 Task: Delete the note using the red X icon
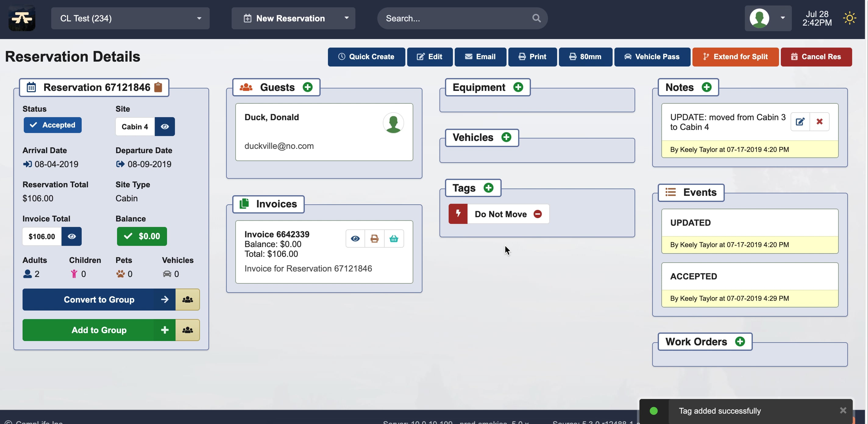point(820,122)
